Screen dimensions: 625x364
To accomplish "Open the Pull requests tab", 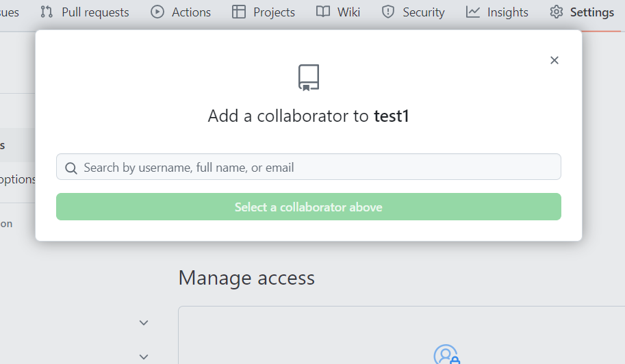I will coord(84,12).
